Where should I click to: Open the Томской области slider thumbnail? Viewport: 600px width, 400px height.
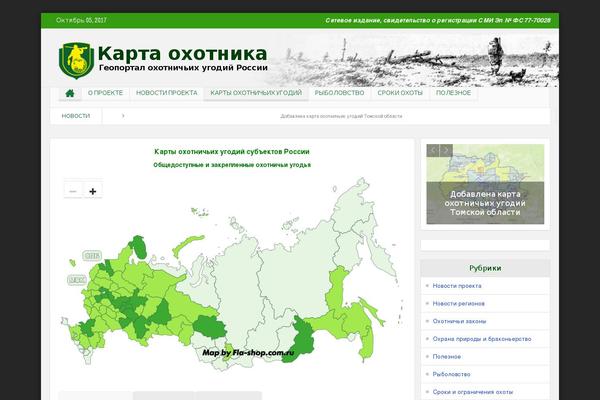click(485, 184)
